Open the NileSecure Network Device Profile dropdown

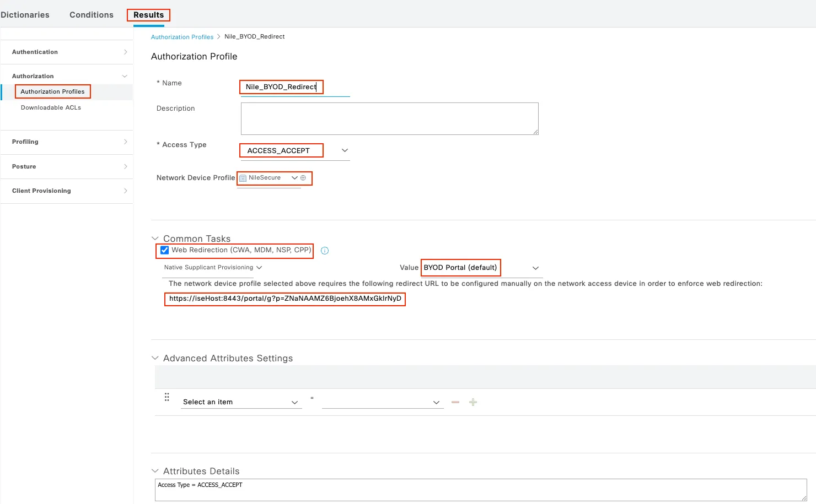[x=269, y=178]
